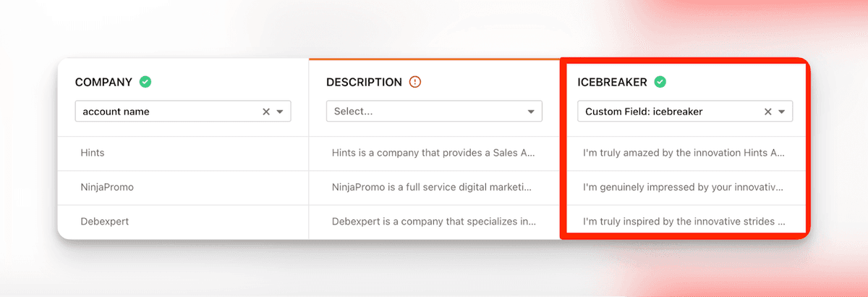Select the NinjaPromo company cell
The image size is (868, 297).
pos(107,187)
